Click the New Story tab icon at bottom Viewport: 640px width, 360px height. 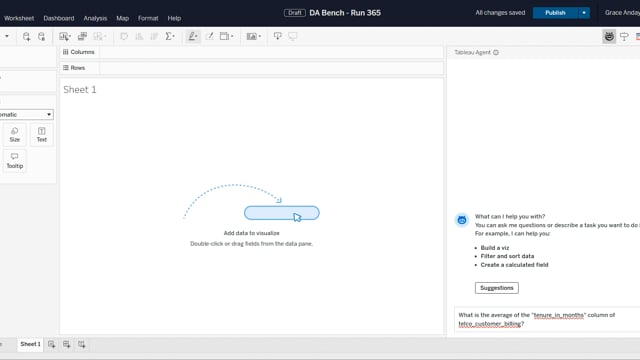(82, 344)
